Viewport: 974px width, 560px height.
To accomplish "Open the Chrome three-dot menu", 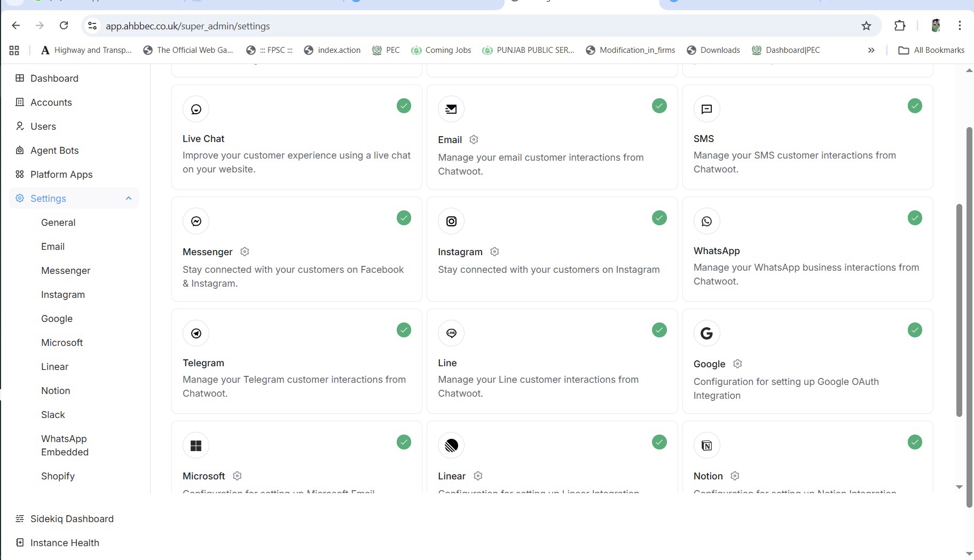I will tap(960, 26).
